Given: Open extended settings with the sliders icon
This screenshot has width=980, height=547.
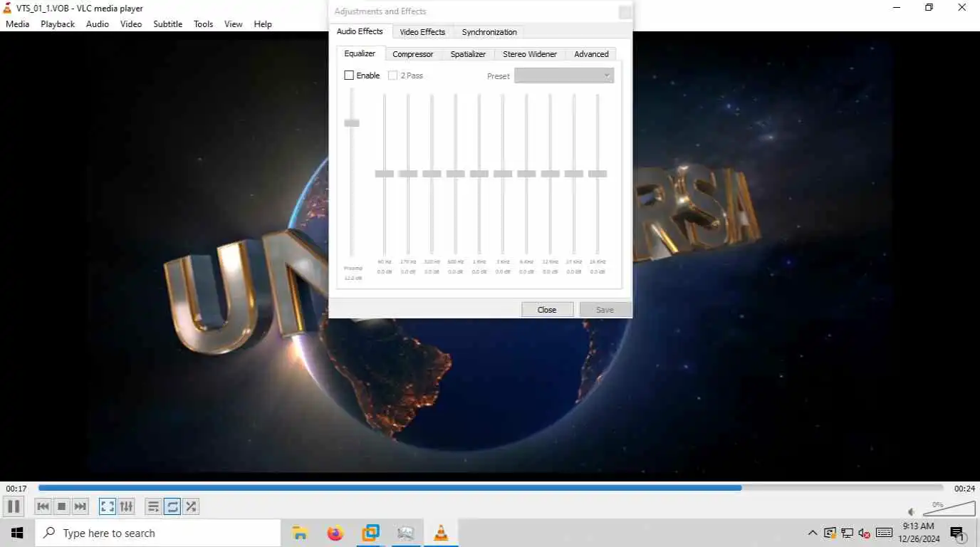Looking at the screenshot, I should [126, 506].
